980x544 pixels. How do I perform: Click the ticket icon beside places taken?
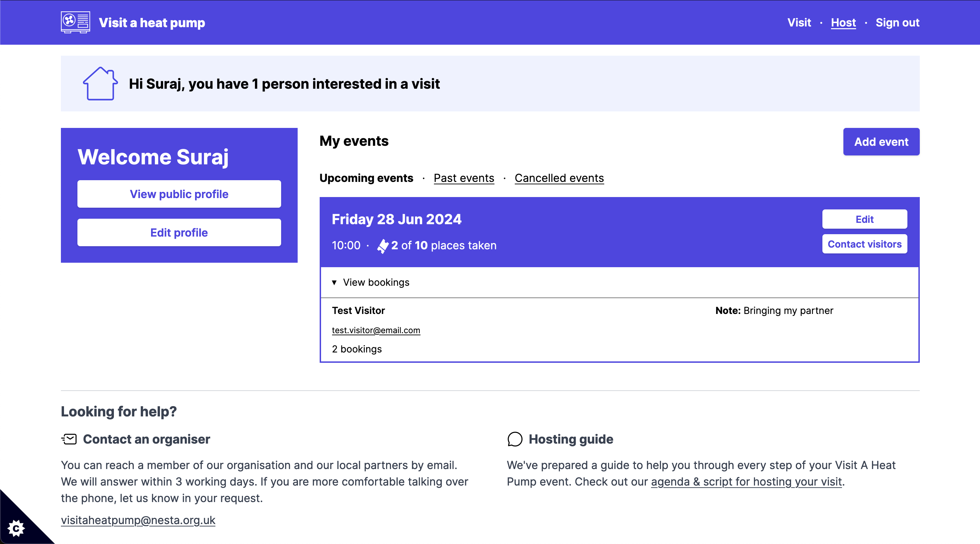click(383, 246)
